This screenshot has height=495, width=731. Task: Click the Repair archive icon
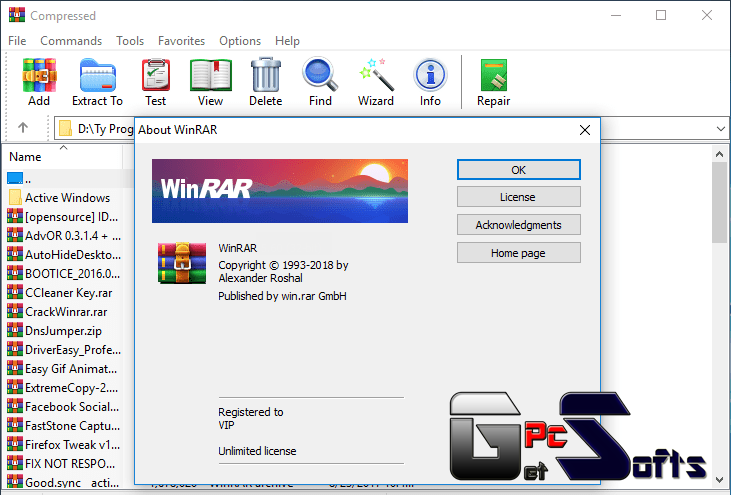(494, 76)
